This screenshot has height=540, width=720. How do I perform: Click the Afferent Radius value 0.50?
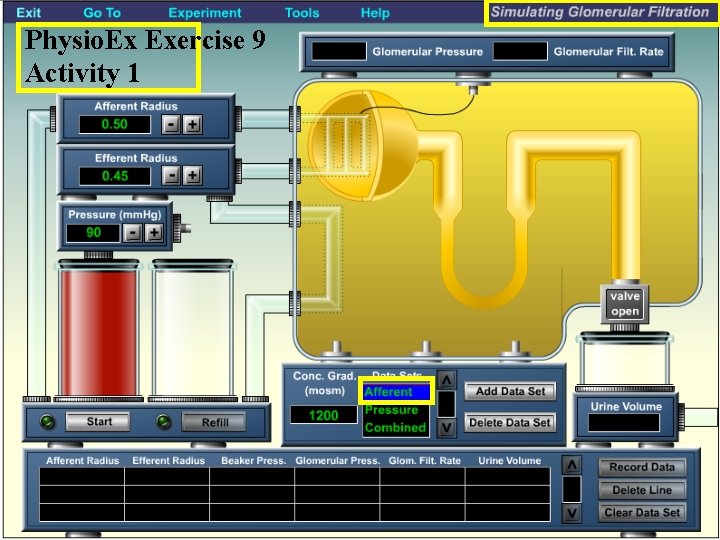pos(114,124)
